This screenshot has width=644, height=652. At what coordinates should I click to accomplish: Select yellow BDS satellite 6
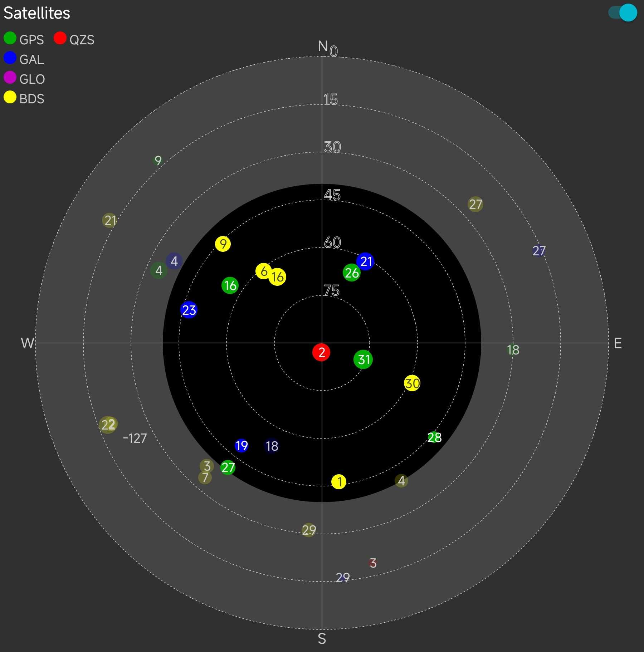pyautogui.click(x=263, y=271)
